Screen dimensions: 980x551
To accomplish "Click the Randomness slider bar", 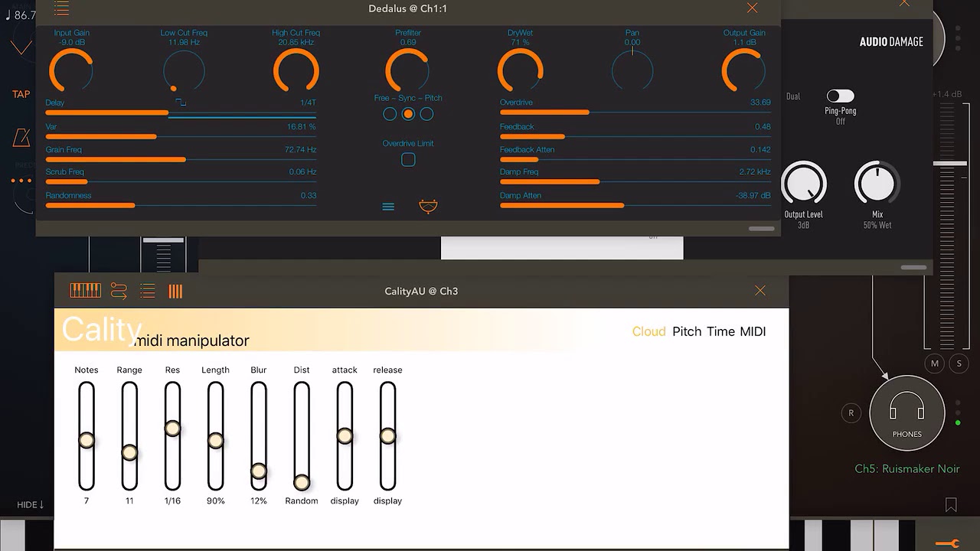I will 181,205.
